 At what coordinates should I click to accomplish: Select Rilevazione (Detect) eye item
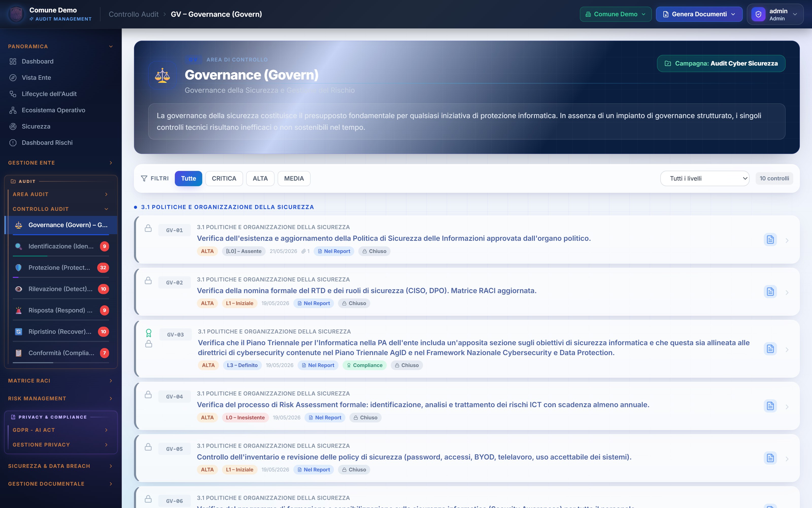tap(61, 289)
